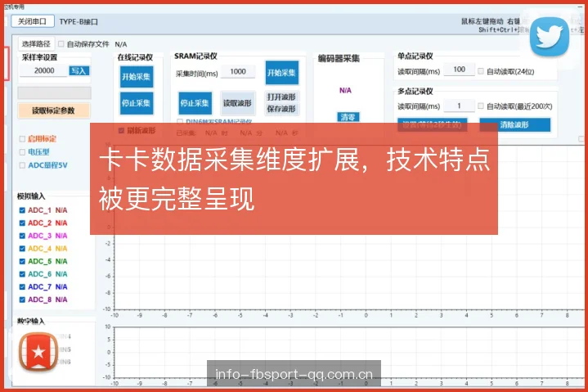Click the SRAM 采集时间 field showing 1000
This screenshot has width=588, height=392.
[238, 72]
